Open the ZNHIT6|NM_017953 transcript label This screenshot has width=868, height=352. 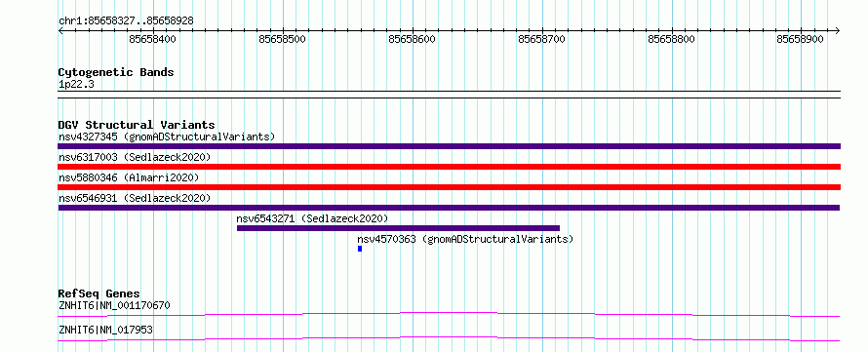point(105,331)
